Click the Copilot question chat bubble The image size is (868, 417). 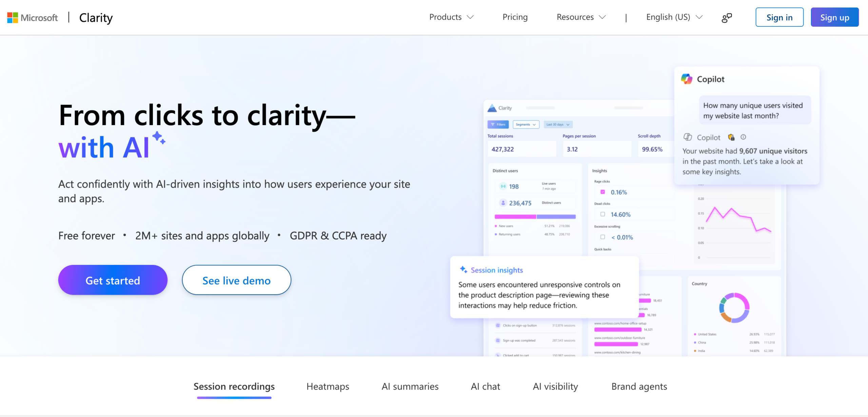(755, 110)
